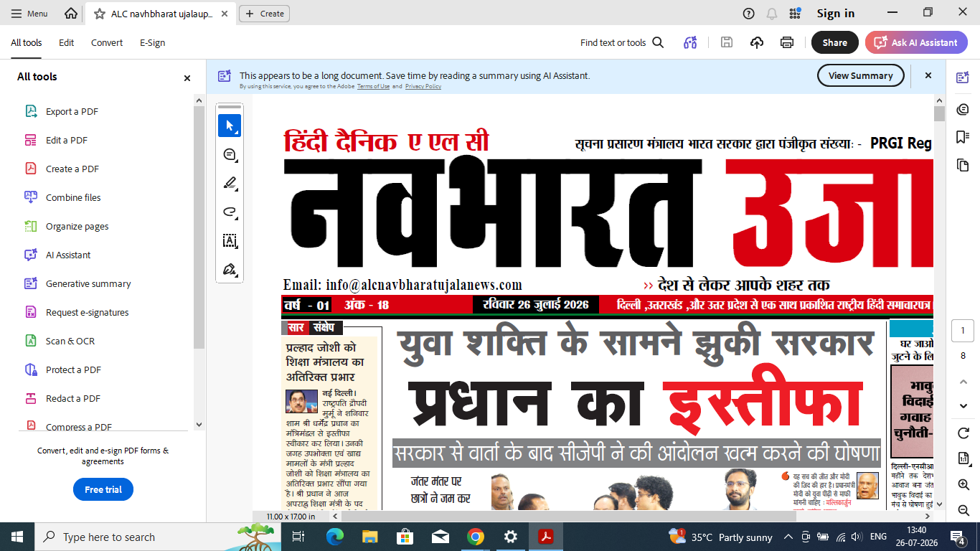
Task: Dismiss the AI summary banner
Action: (928, 75)
